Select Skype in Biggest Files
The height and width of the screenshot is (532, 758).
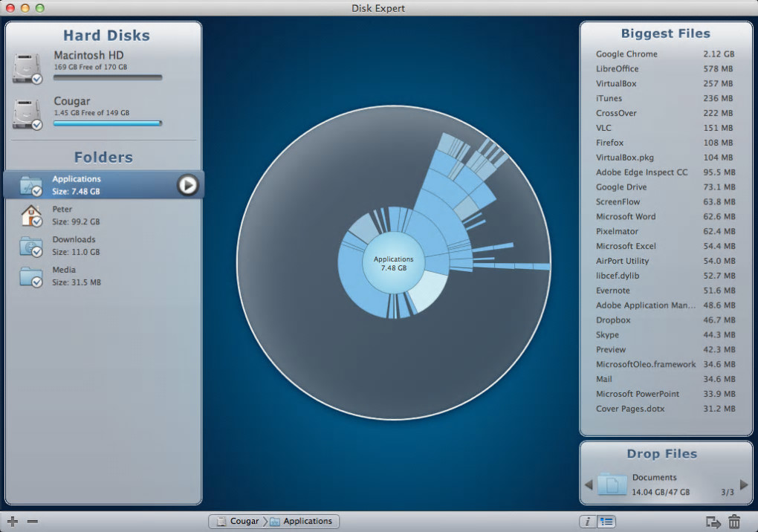[x=665, y=335]
